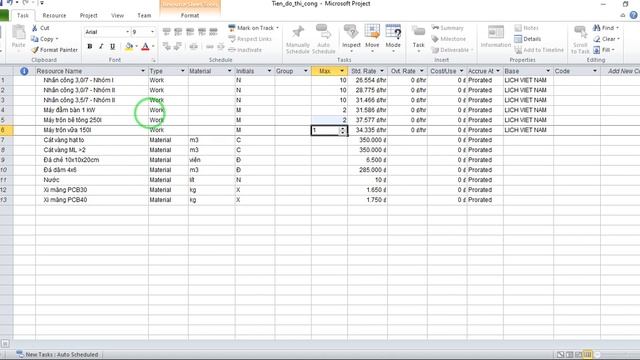This screenshot has width=640, height=360.
Task: Click Respect Links in Schedule group
Action: [250, 39]
